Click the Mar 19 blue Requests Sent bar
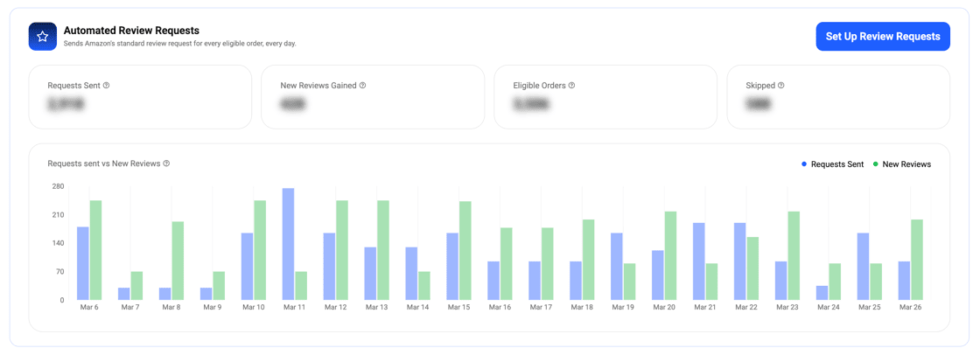 pos(617,266)
